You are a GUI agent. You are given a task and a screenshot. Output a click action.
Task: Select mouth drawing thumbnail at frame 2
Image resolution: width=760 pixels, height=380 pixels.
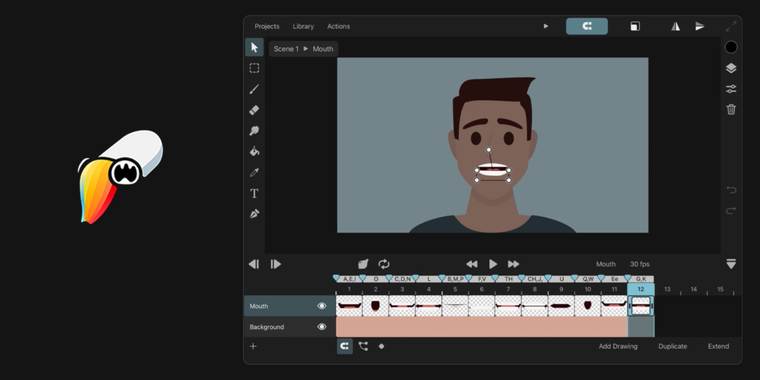[x=376, y=306]
